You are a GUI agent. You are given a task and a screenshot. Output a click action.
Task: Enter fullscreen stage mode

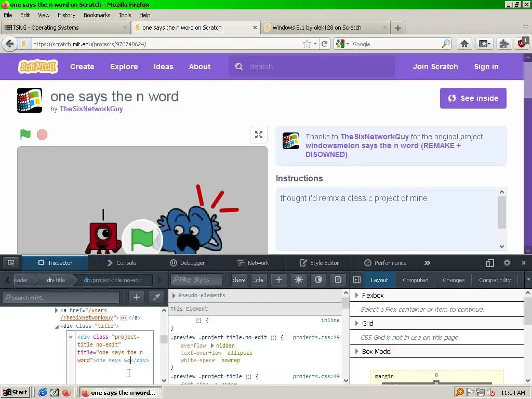pos(259,135)
